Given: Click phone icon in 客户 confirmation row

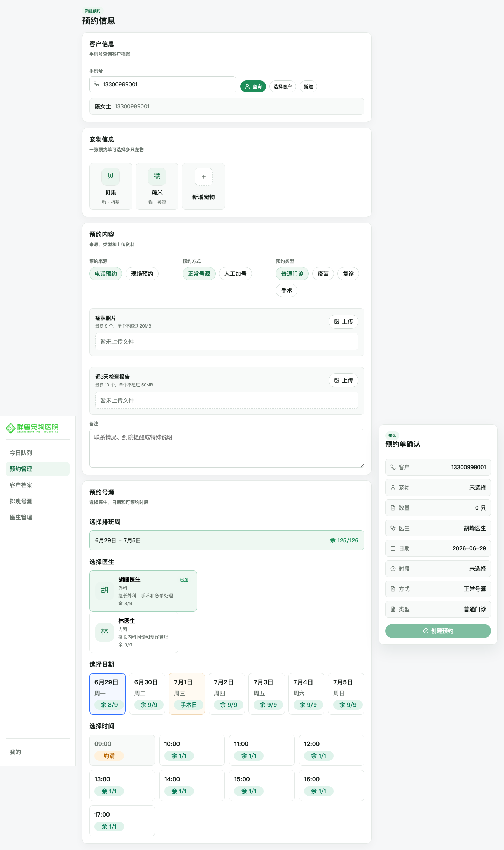Looking at the screenshot, I should pos(393,467).
